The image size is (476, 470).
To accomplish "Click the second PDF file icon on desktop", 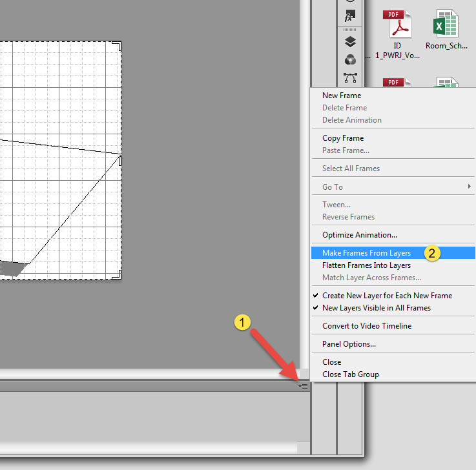I will coord(397,82).
